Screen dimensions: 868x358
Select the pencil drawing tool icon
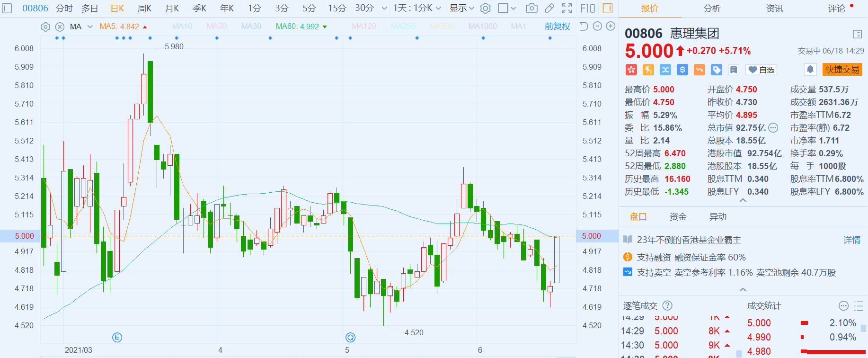pyautogui.click(x=549, y=9)
